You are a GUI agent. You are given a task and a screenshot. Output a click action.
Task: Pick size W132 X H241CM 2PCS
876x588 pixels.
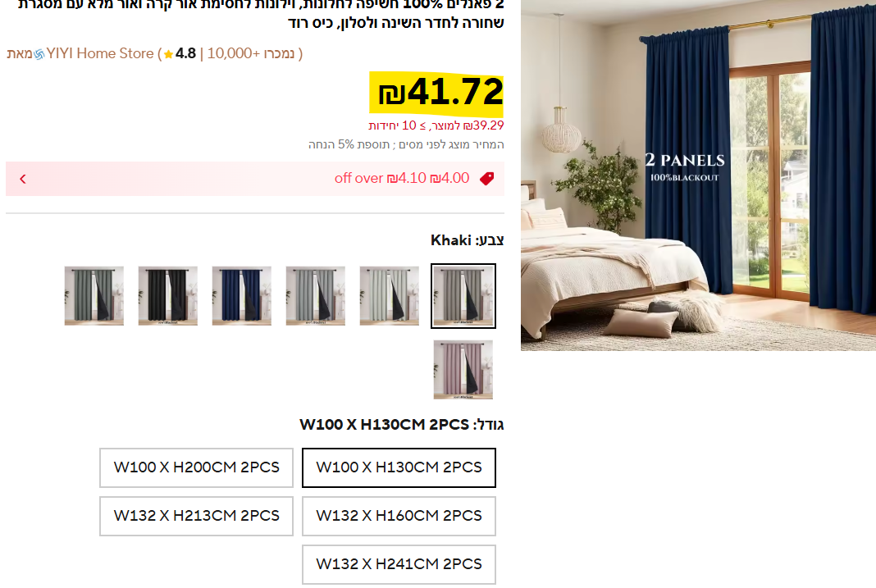click(x=399, y=564)
